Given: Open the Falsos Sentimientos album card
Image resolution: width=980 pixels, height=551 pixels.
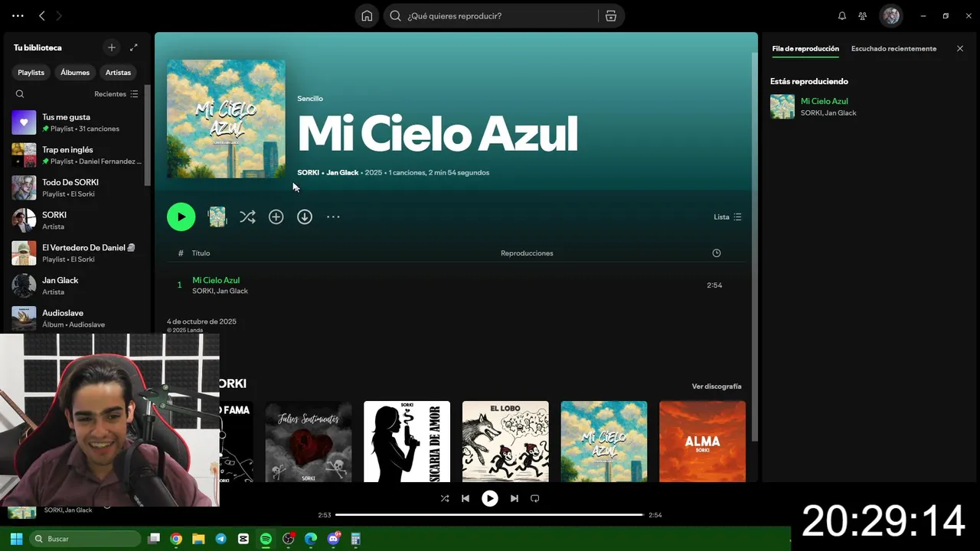Looking at the screenshot, I should click(x=309, y=442).
